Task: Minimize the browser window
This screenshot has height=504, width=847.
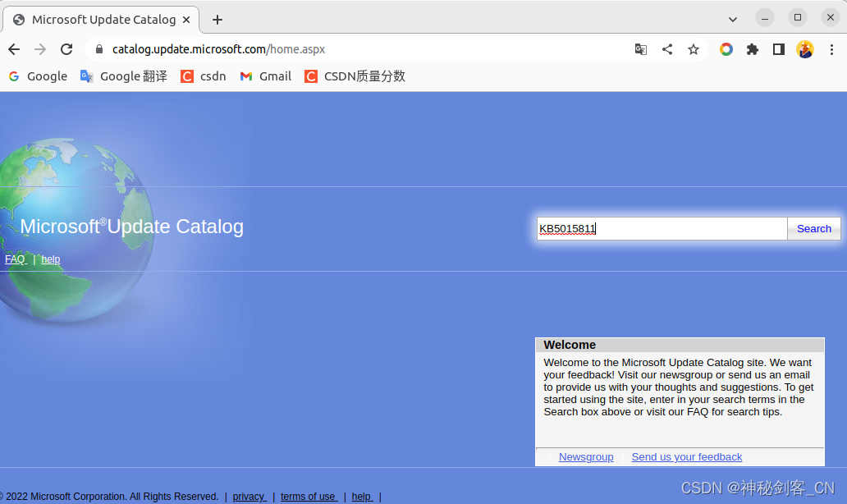Action: pyautogui.click(x=764, y=18)
